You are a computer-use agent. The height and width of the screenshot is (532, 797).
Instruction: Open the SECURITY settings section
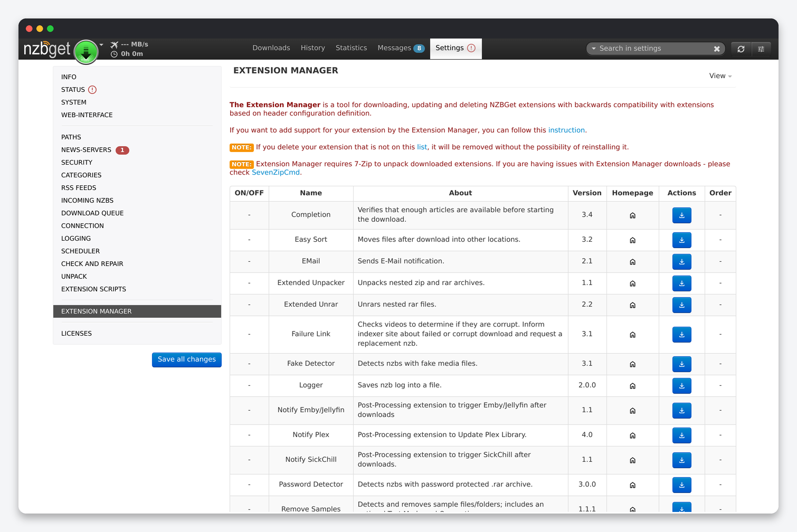77,163
